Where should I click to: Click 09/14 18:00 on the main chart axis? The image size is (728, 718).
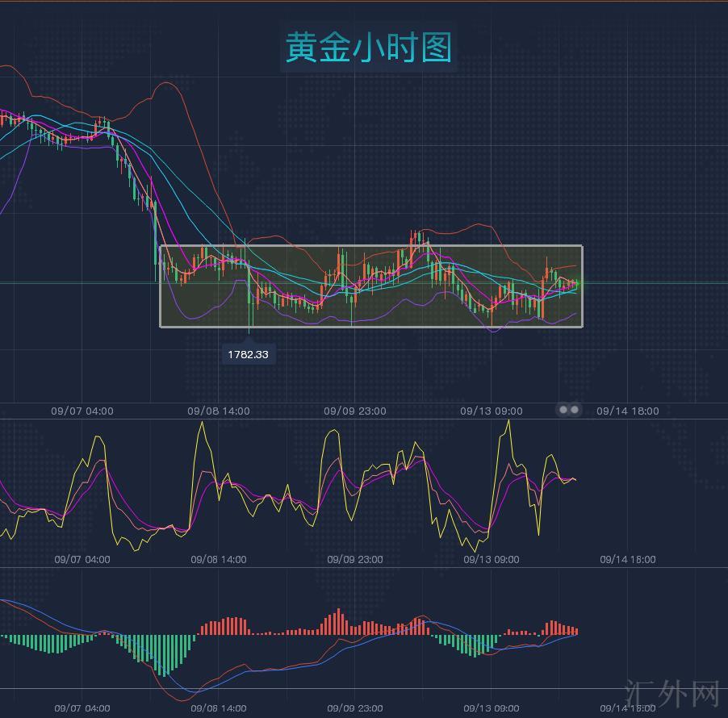coord(628,411)
